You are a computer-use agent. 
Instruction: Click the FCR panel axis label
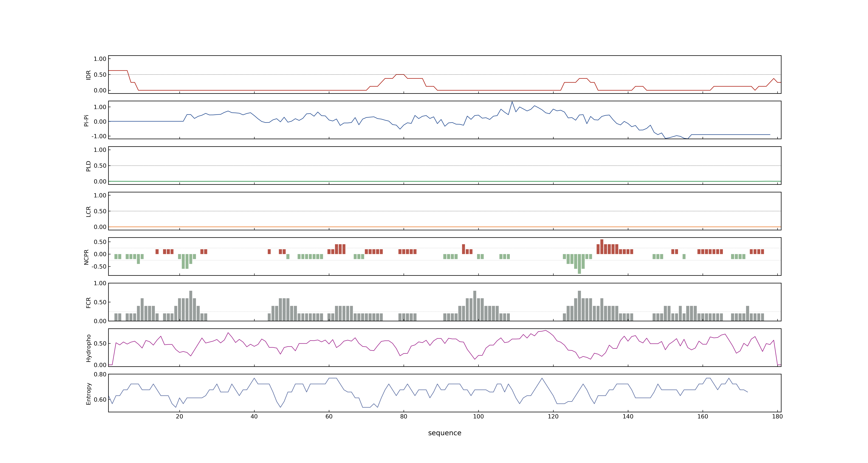pos(89,302)
